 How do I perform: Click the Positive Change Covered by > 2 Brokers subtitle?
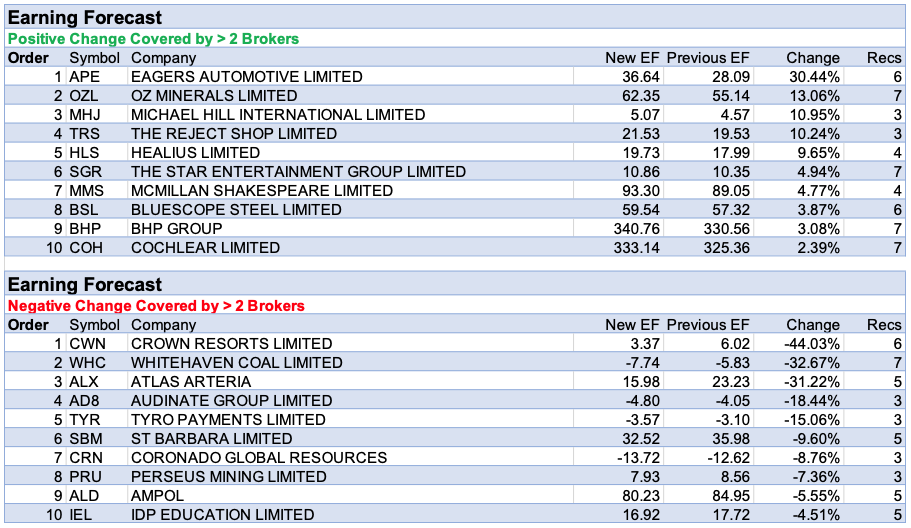(x=153, y=39)
